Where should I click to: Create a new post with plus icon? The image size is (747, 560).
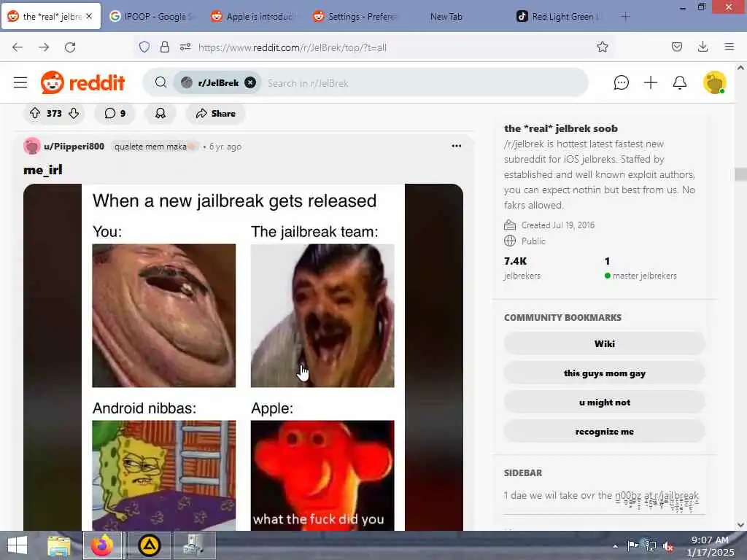[x=650, y=82]
